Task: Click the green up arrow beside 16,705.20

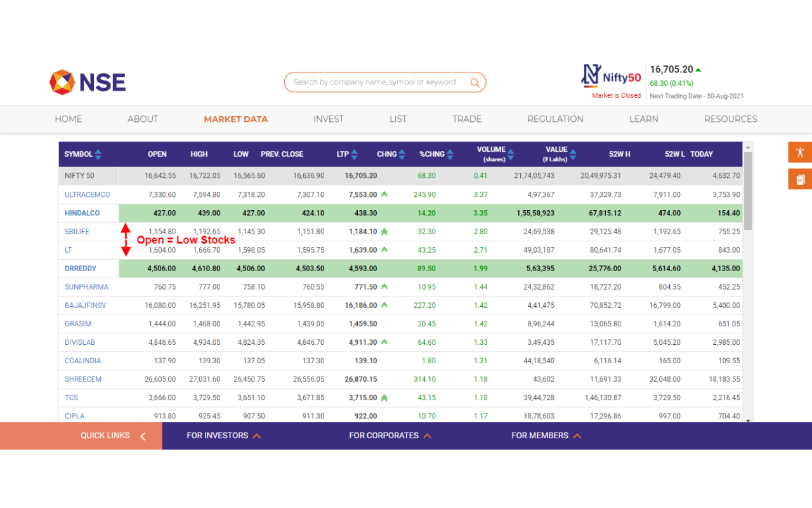Action: (698, 69)
